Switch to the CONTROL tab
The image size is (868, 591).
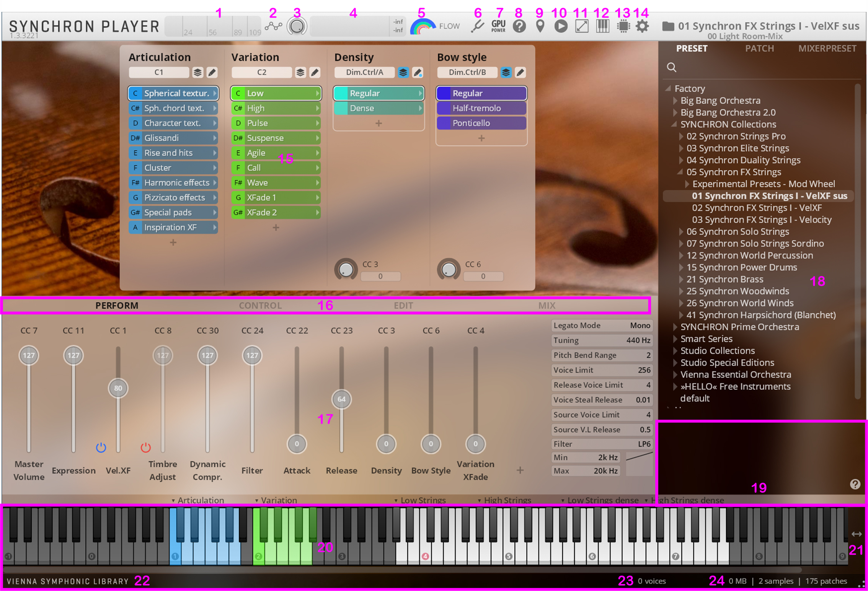pos(260,306)
